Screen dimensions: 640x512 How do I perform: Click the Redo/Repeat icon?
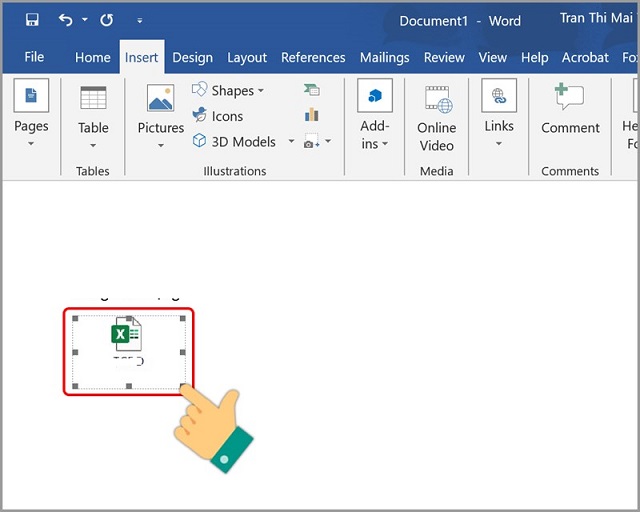click(x=106, y=20)
